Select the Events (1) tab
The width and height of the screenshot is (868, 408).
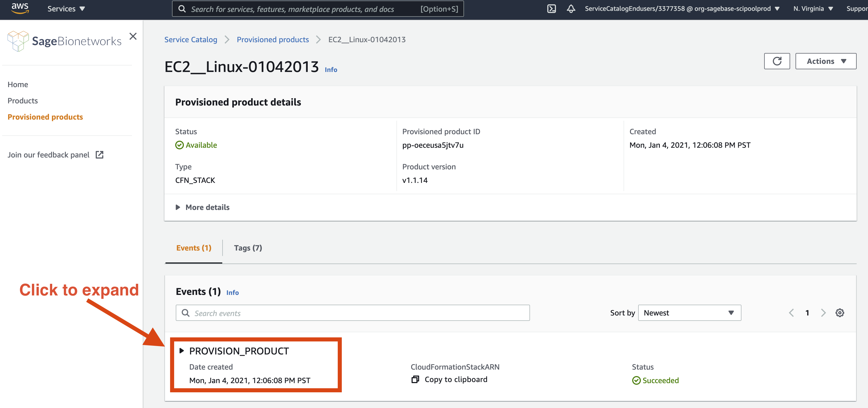pos(194,248)
